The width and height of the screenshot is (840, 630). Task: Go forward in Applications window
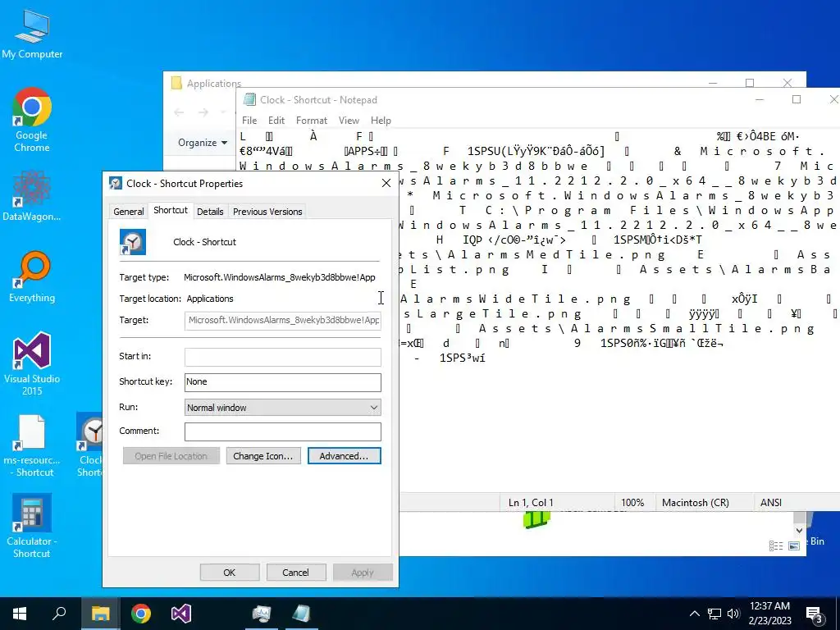point(203,112)
